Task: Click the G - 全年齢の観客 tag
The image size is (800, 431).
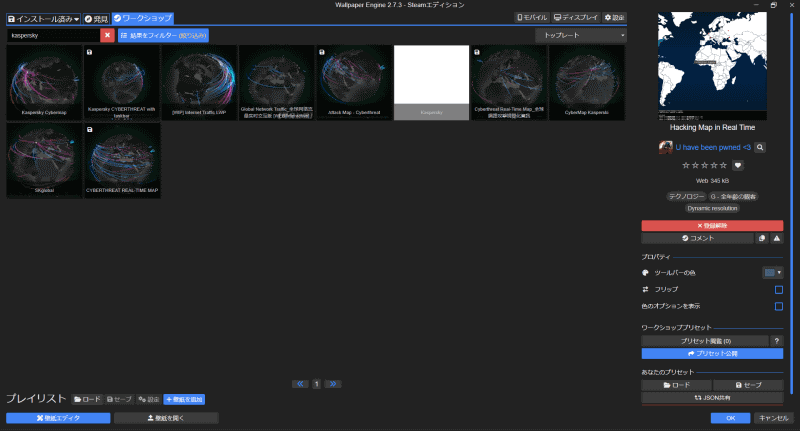Action: (733, 196)
